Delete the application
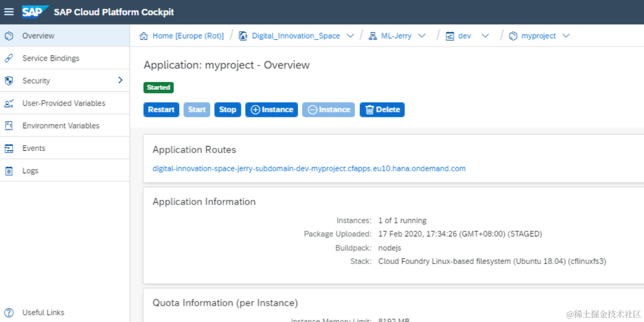 [x=382, y=110]
